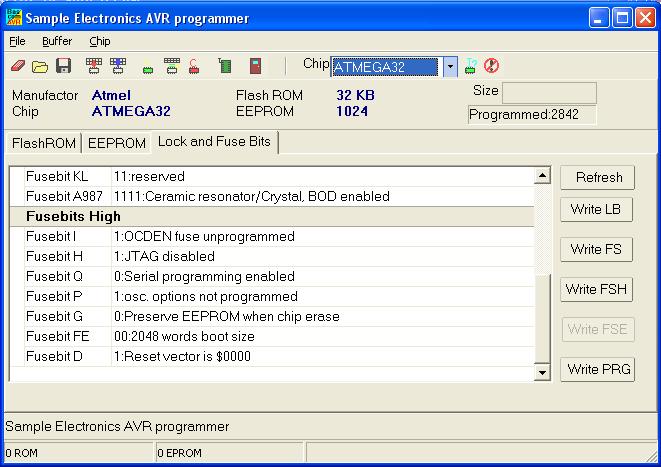Switch to the EEPROM tab

tap(117, 143)
